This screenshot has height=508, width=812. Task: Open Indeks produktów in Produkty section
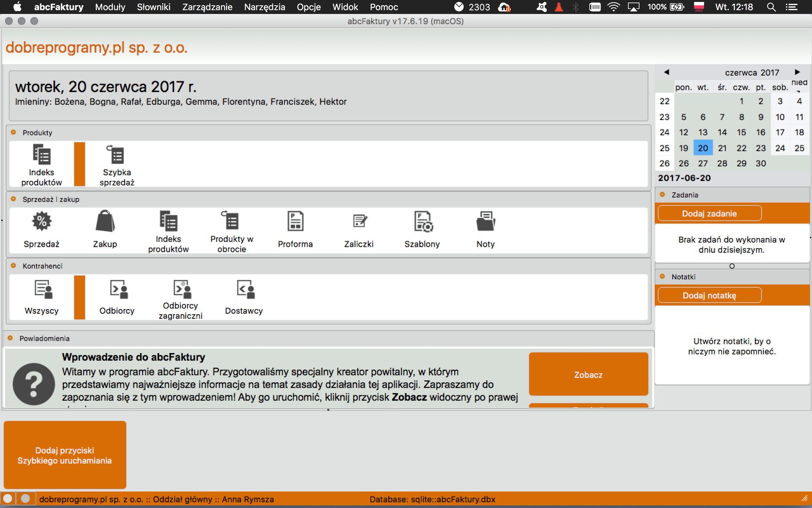tap(42, 165)
